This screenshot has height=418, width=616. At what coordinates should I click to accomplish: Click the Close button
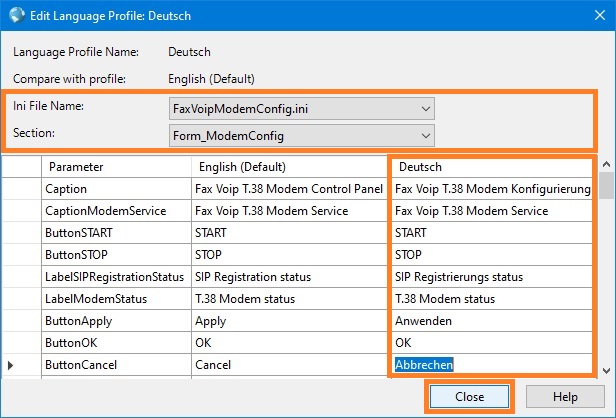click(469, 397)
